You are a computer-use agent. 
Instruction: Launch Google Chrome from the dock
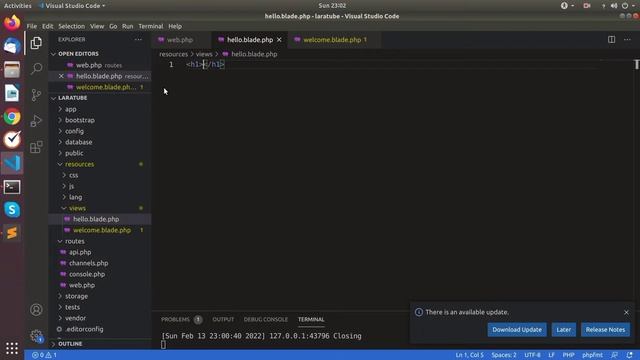click(x=12, y=117)
